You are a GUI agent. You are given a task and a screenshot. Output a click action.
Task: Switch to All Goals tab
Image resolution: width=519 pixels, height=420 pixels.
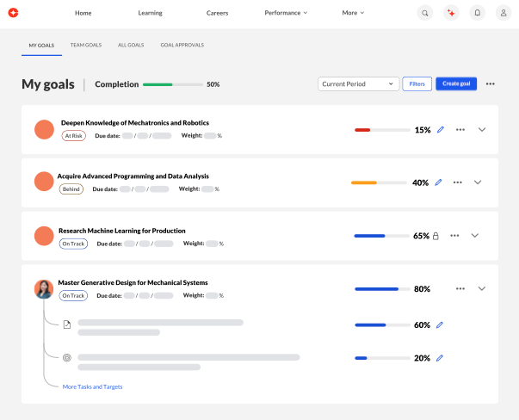(x=131, y=45)
